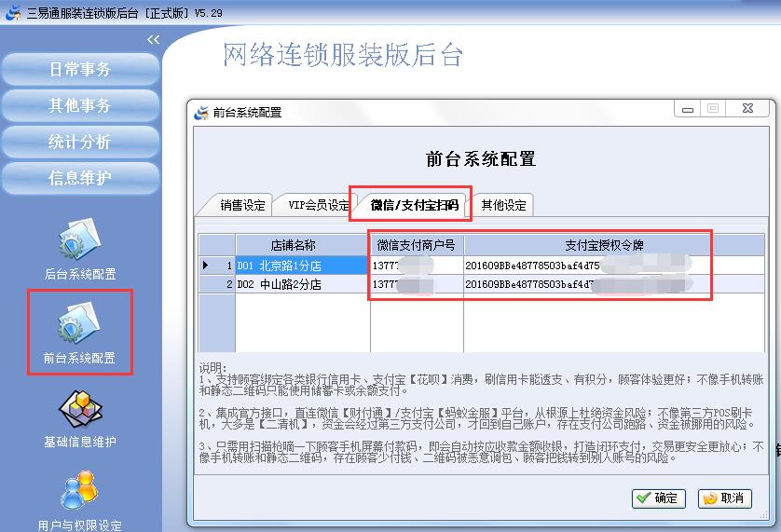Switch to the 销售设定 tab
Screen dimensions: 781x532
tap(242, 205)
